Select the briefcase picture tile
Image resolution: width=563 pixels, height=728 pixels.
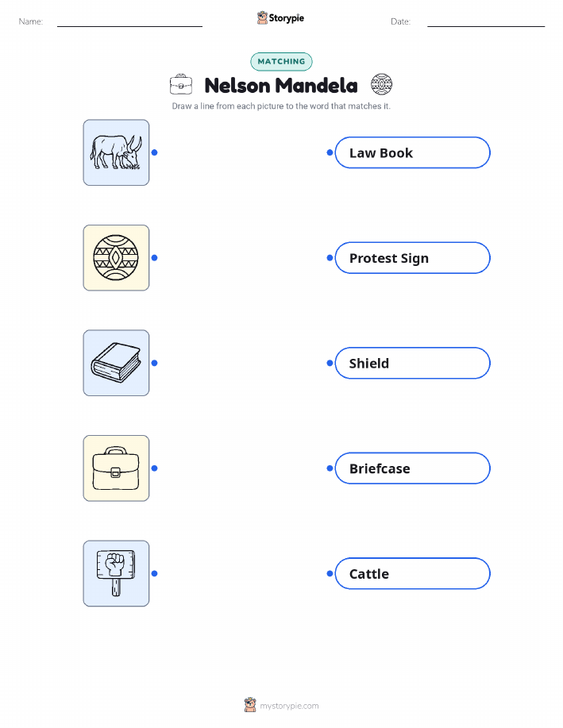pyautogui.click(x=116, y=468)
